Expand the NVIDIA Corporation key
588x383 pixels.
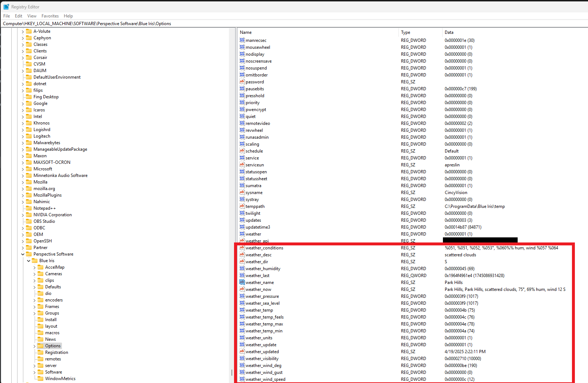tap(23, 215)
